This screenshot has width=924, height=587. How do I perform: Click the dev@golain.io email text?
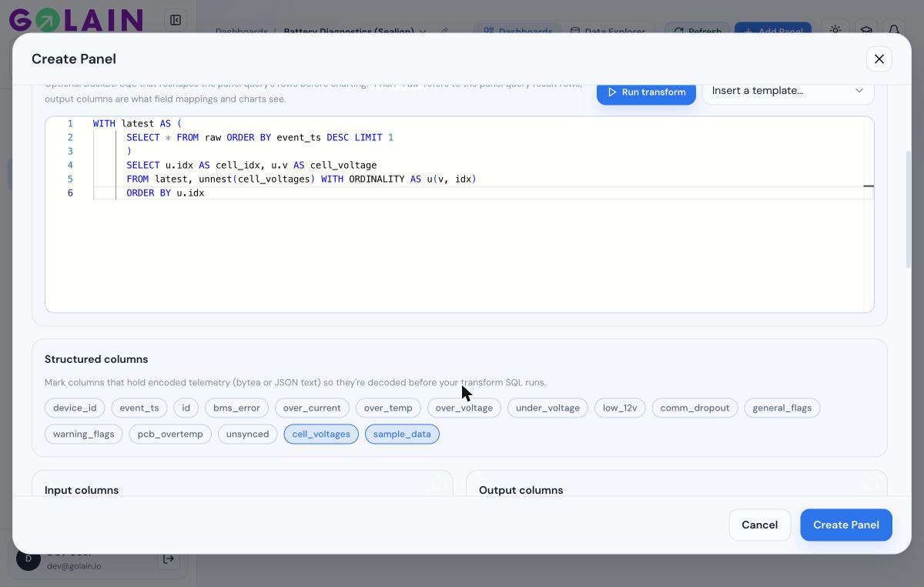(74, 565)
